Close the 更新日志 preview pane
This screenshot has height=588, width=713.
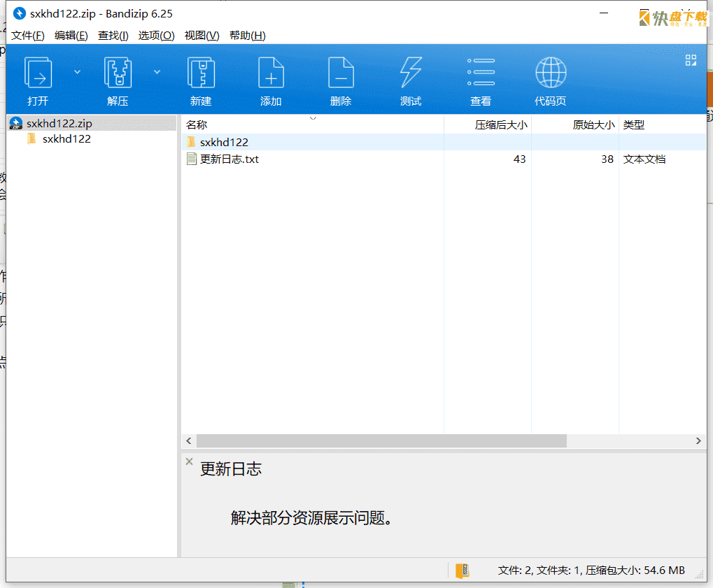coord(189,461)
